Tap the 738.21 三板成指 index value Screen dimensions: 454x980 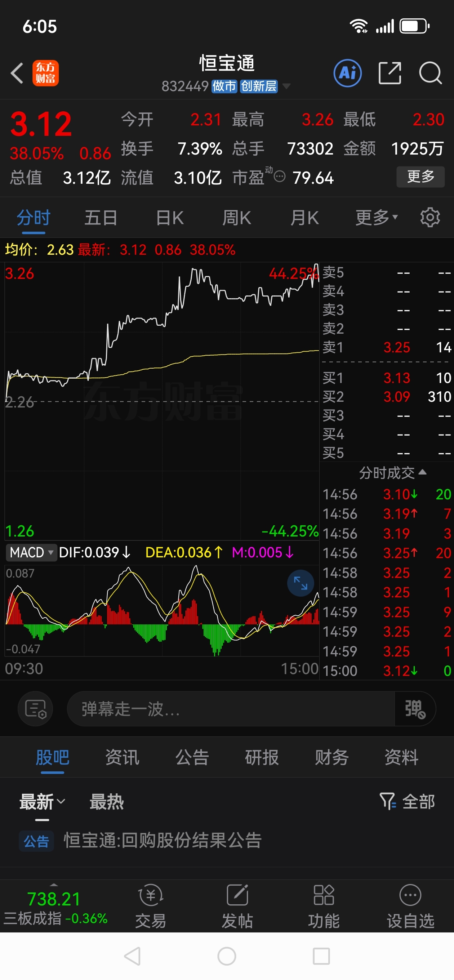click(x=54, y=899)
